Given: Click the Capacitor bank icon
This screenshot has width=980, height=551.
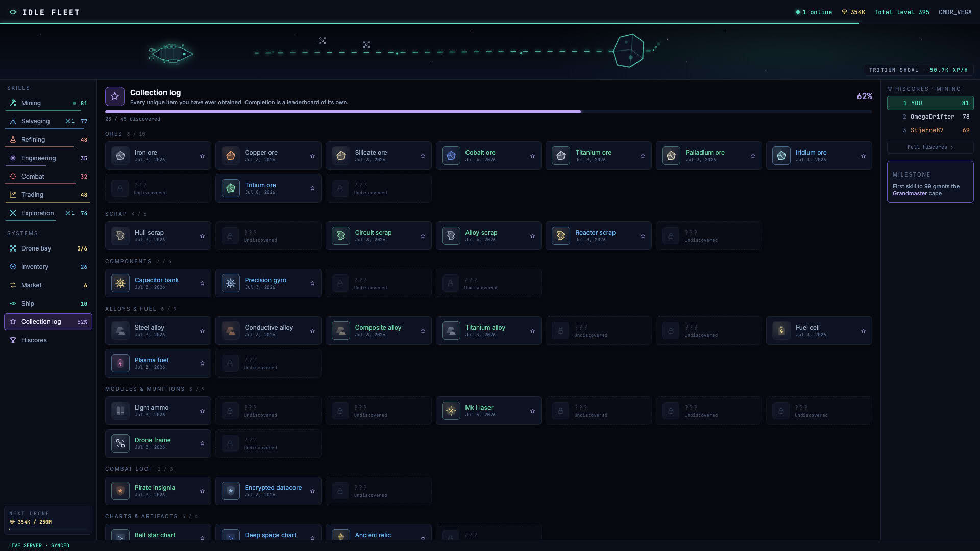Looking at the screenshot, I should (x=120, y=283).
